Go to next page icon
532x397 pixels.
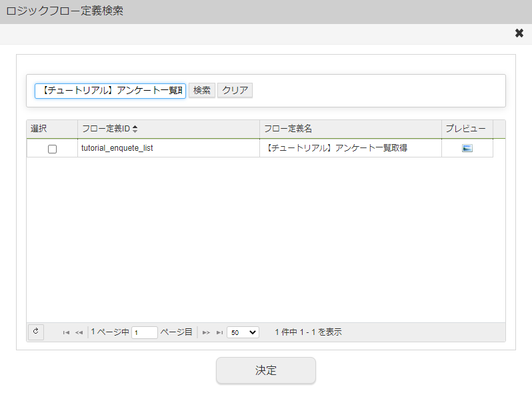[x=206, y=332]
